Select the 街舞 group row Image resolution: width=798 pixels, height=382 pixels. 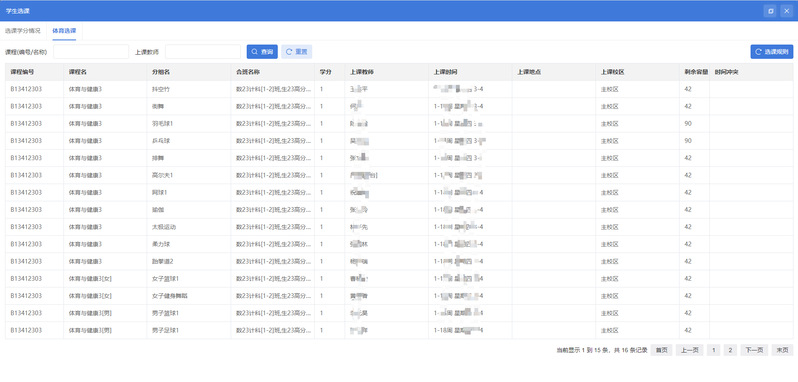399,106
